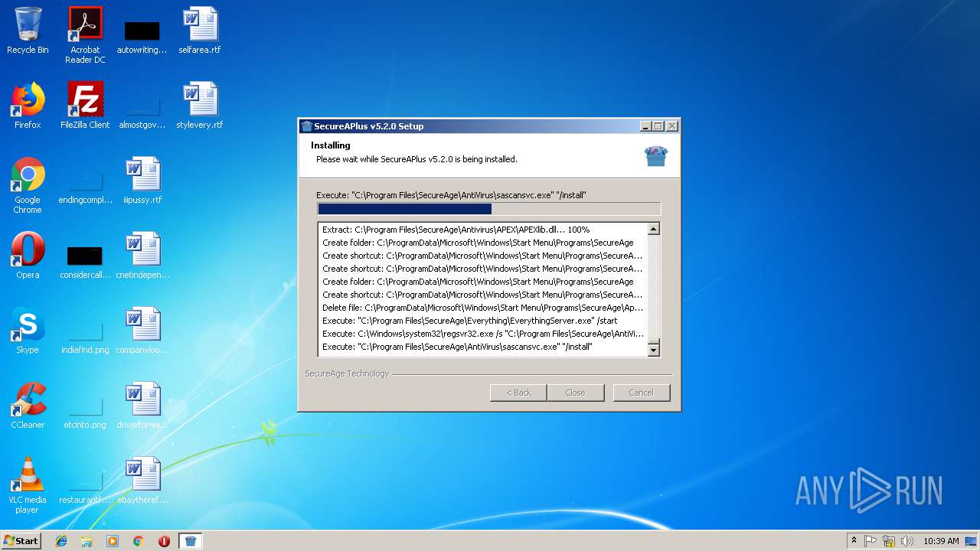Screen dimensions: 980x551
Task: Open ebaytheref document icon
Action: click(x=142, y=481)
